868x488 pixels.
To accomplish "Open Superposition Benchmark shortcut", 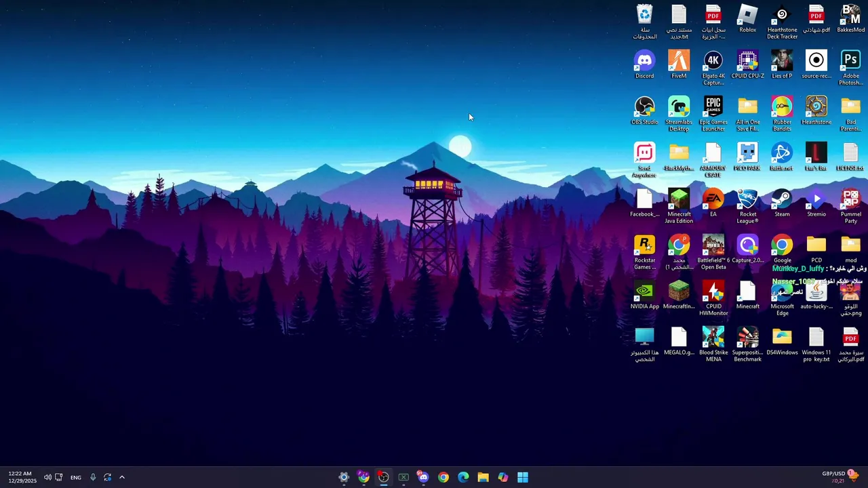I will coord(747,344).
